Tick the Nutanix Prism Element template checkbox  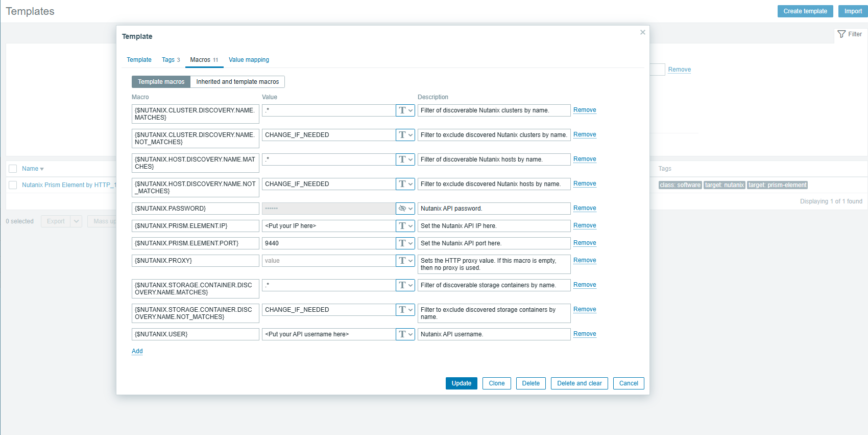13,185
